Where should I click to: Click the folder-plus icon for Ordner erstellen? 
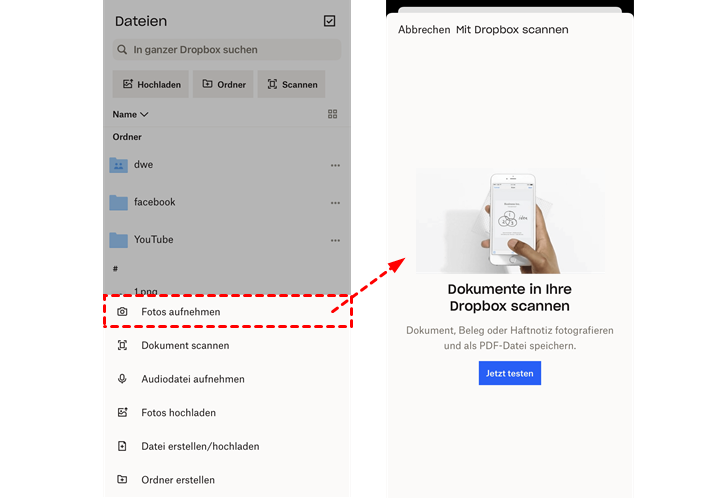click(x=122, y=480)
